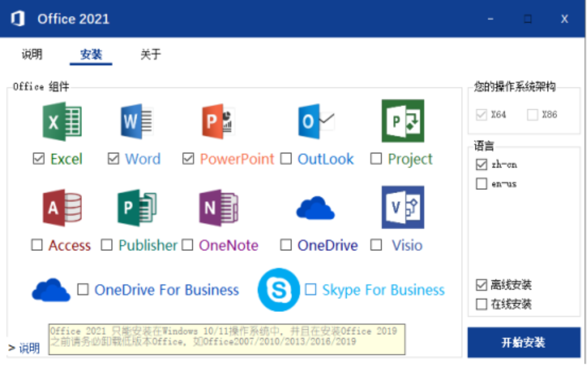Screen dimensions: 588x365
Task: Click the Access database icon
Action: [62, 208]
